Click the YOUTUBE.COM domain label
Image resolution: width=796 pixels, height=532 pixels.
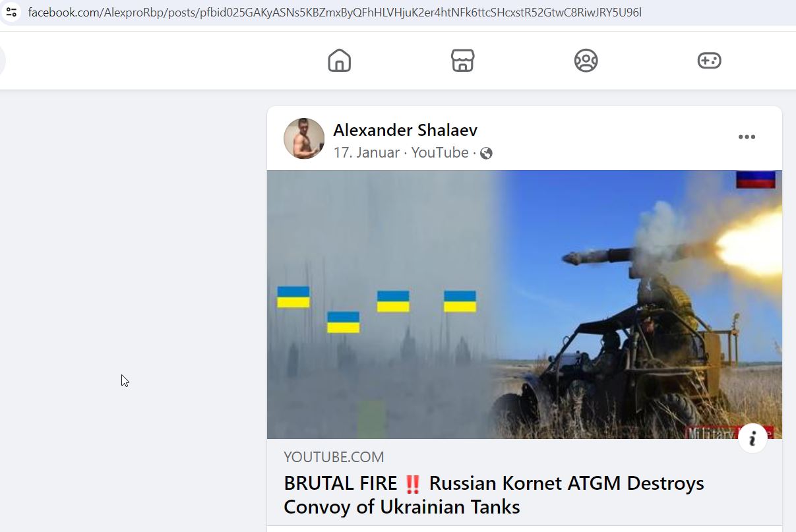click(334, 457)
